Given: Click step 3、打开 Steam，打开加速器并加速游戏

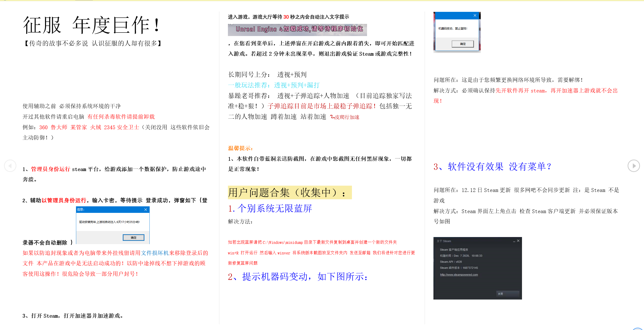Looking at the screenshot, I should click(72, 316).
